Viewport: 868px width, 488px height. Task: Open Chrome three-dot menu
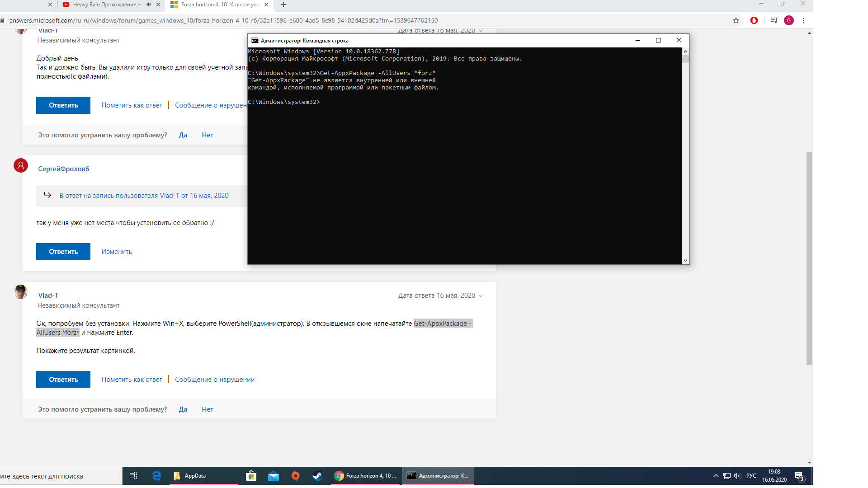point(803,20)
